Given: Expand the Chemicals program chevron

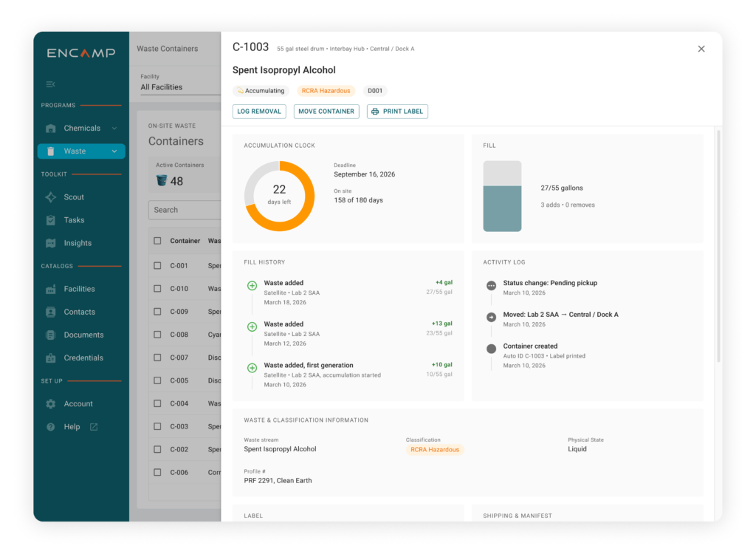Looking at the screenshot, I should tap(114, 129).
